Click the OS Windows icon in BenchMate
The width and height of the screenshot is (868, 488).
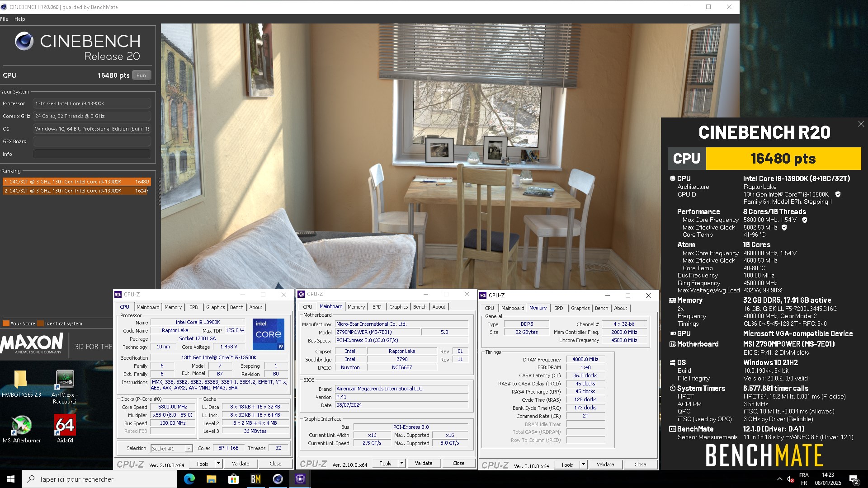pyautogui.click(x=672, y=362)
